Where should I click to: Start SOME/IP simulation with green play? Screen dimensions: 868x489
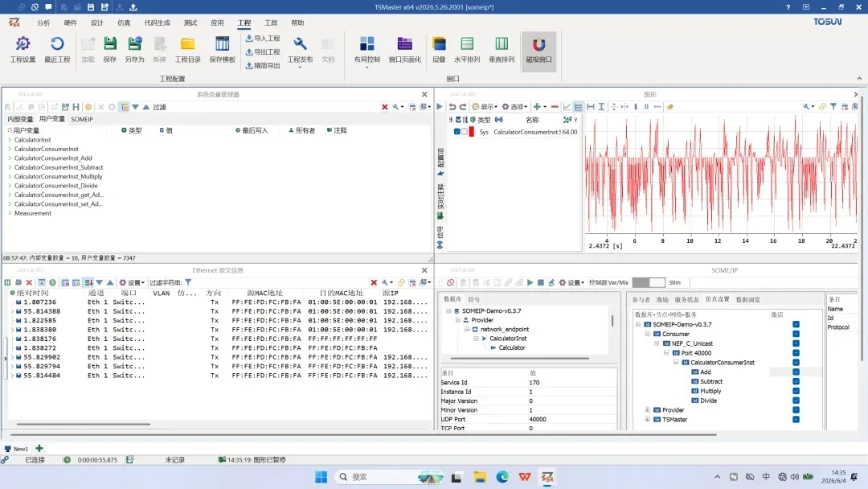click(x=530, y=282)
